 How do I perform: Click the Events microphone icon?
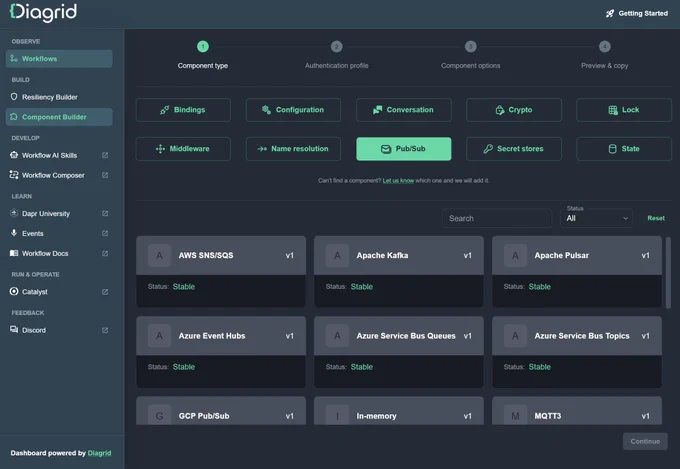click(x=14, y=233)
